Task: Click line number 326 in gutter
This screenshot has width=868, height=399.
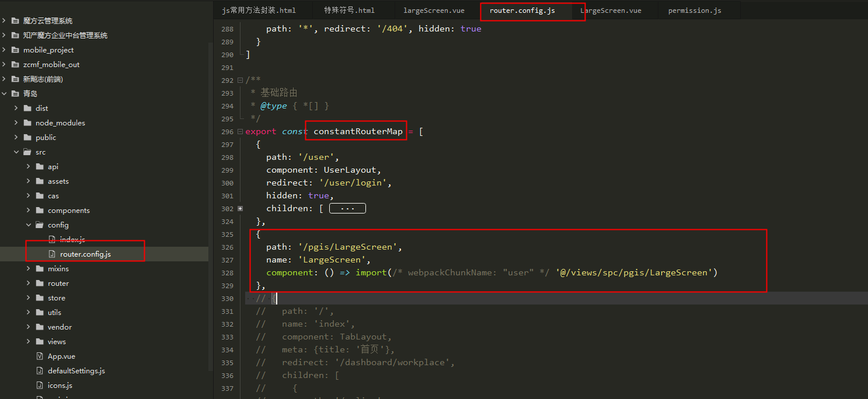Action: tap(227, 247)
